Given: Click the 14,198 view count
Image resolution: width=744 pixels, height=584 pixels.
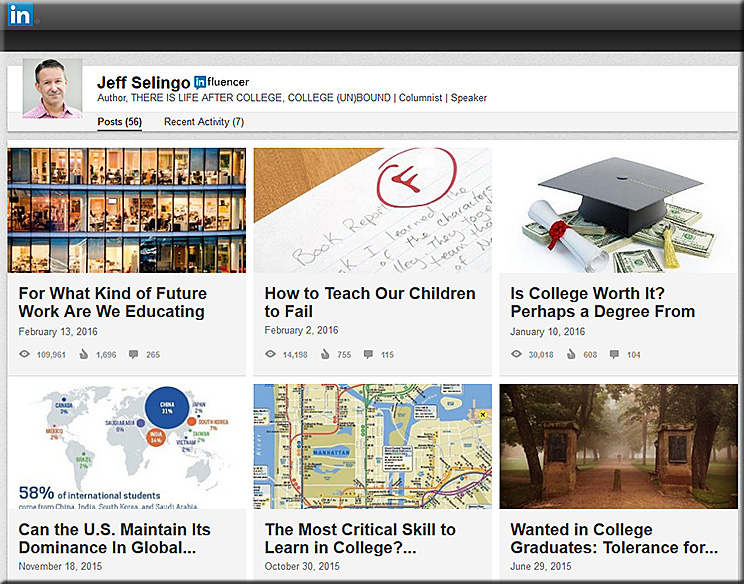Looking at the screenshot, I should 295,354.
